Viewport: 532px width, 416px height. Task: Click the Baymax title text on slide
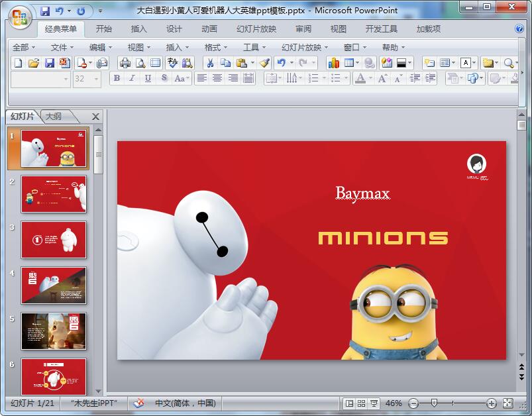[x=362, y=193]
